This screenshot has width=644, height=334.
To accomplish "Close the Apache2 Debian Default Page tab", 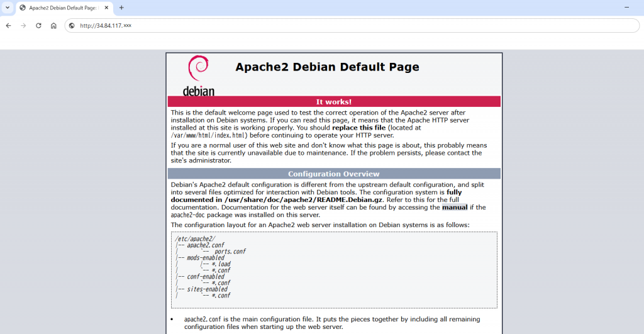I will click(x=106, y=8).
